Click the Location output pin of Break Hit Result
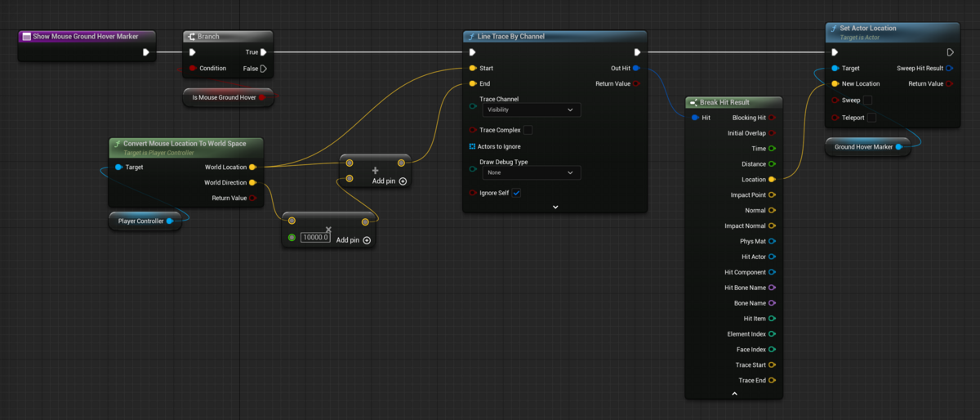 point(772,179)
